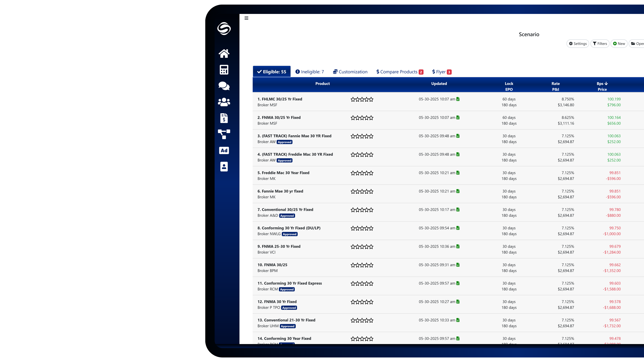Rate Conforming 30 Yr Fixed (DU/LP) with first star
The width and height of the screenshot is (644, 362).
(353, 228)
